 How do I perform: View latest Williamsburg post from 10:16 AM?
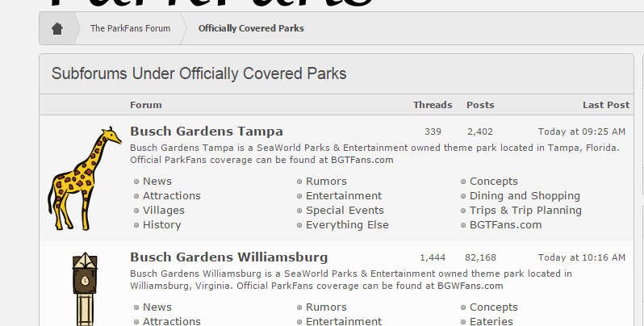click(582, 257)
